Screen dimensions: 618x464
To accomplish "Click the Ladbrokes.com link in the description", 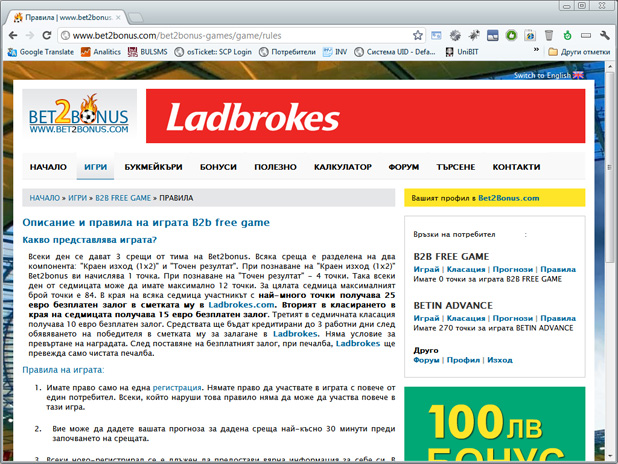I will click(x=241, y=305).
